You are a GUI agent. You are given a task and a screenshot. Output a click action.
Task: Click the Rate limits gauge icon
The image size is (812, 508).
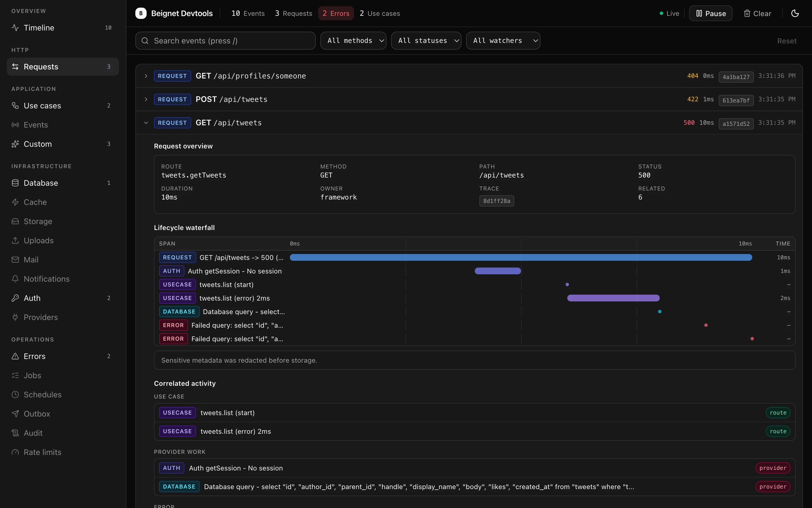coord(15,452)
